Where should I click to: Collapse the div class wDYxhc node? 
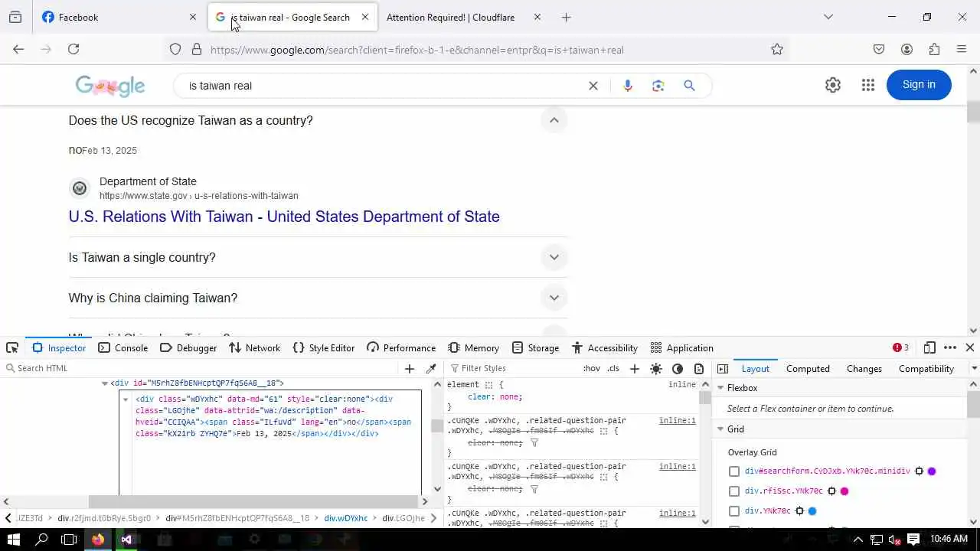126,399
